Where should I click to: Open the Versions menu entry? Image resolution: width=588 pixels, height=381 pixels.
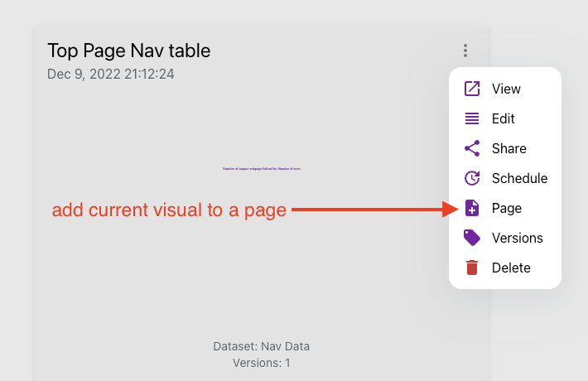click(504, 238)
